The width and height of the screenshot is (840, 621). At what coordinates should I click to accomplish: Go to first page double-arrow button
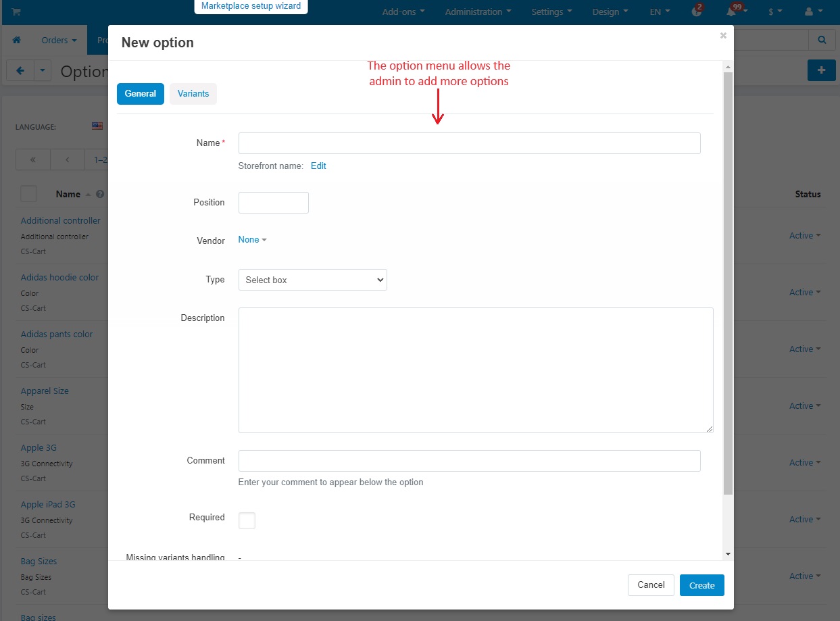32,160
